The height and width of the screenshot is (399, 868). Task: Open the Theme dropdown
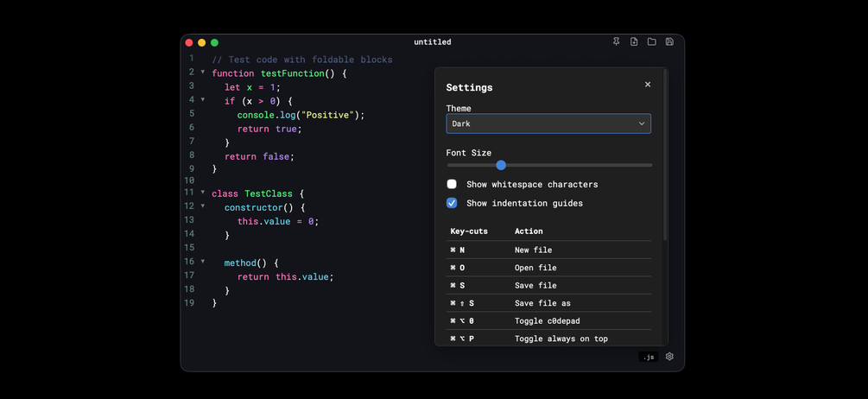coord(548,123)
